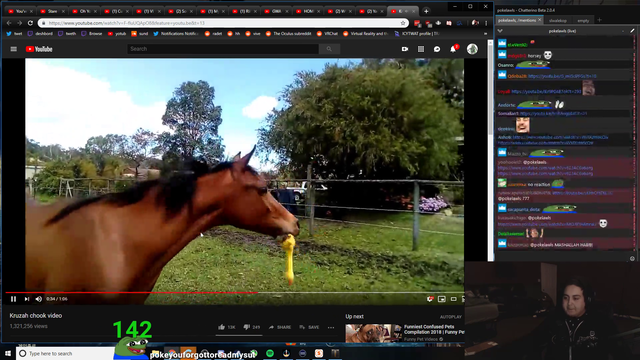Reload the YouTube page
640x360 pixels.
point(30,23)
